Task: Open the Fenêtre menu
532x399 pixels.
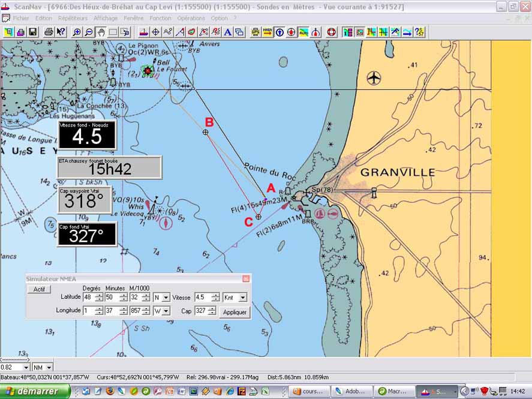Action: (x=133, y=18)
